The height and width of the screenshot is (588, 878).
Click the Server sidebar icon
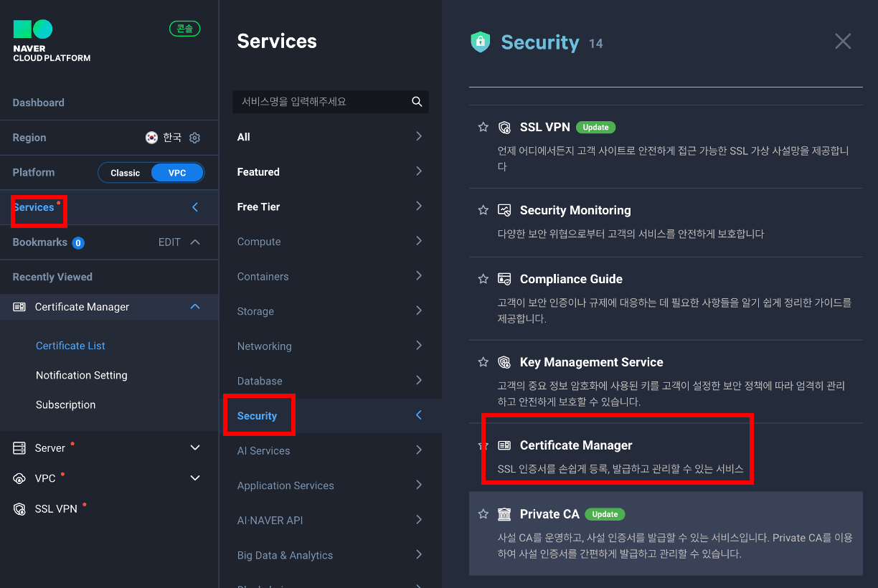pyautogui.click(x=19, y=448)
